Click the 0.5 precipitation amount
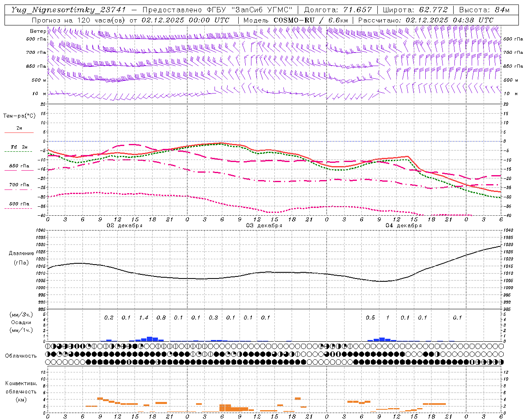The image size is (525, 420). point(370,318)
